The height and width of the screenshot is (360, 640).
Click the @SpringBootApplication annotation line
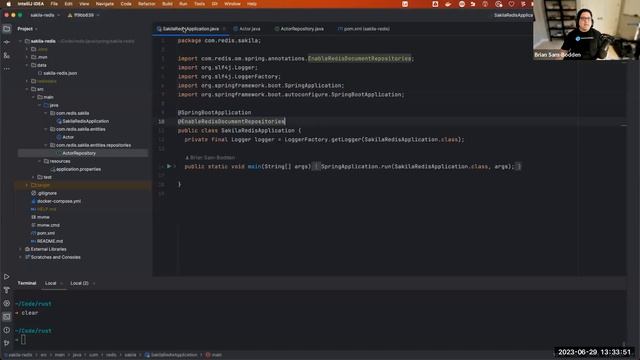[214, 113]
